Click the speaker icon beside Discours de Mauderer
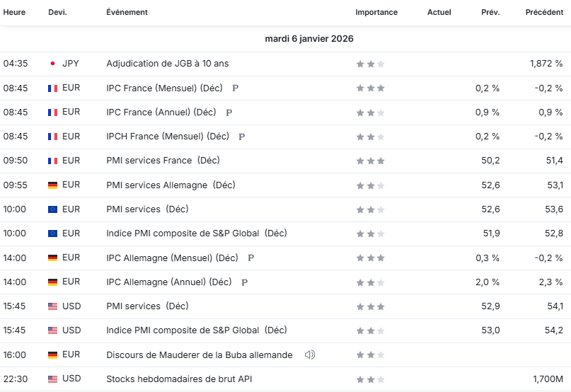This screenshot has width=571, height=392. click(x=309, y=354)
